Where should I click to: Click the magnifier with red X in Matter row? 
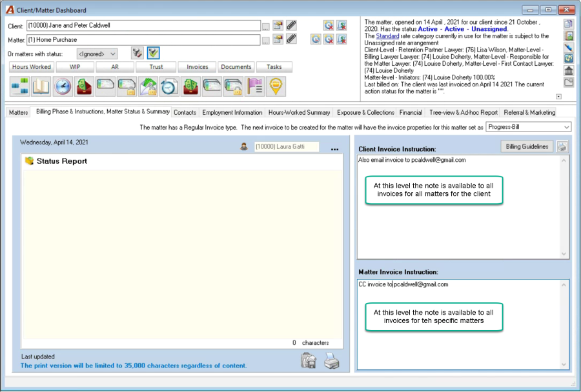(x=329, y=39)
